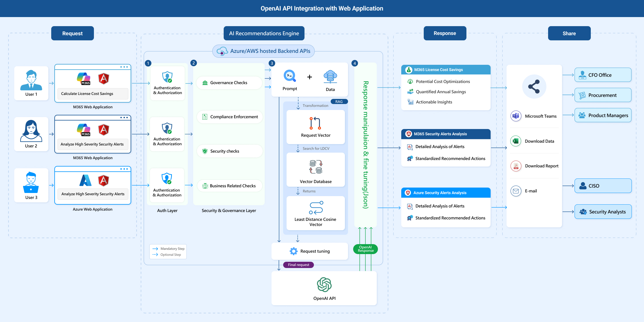Click the page title OpenAI API Integration with Web Application
The image size is (644, 322).
322,9
